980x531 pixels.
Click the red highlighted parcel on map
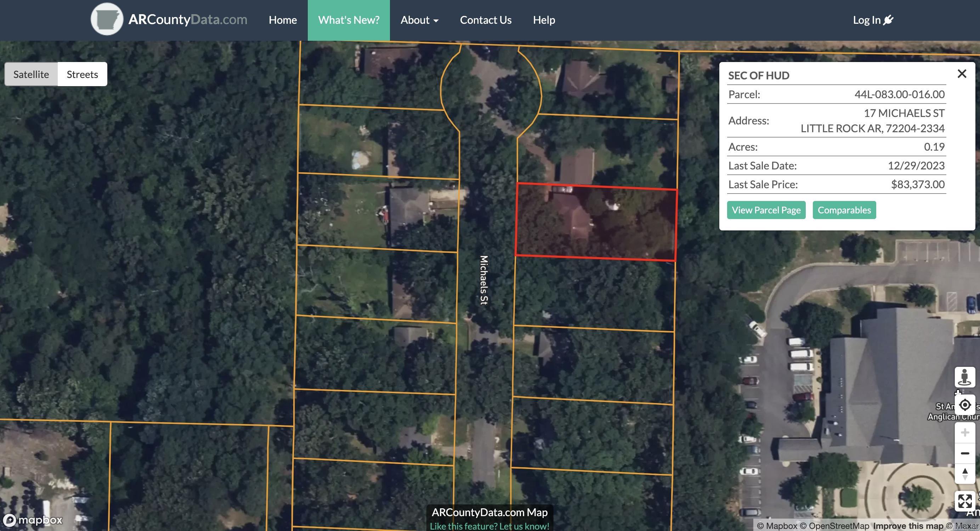point(596,223)
